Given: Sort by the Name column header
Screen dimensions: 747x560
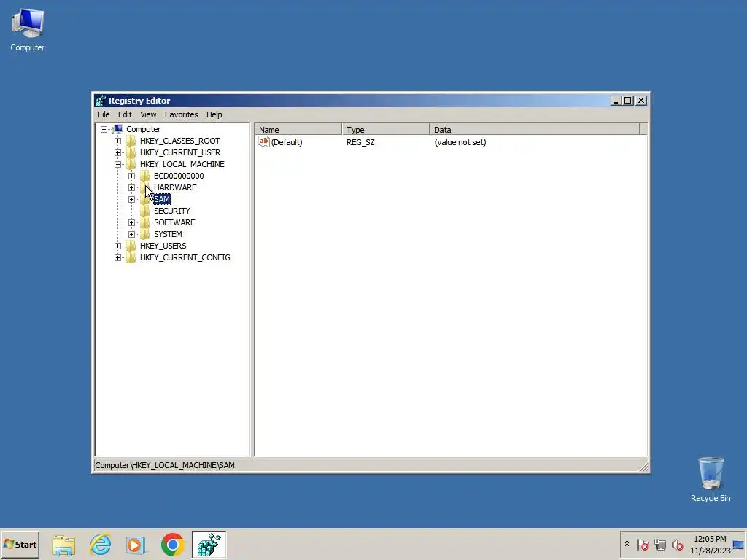Looking at the screenshot, I should tap(298, 130).
